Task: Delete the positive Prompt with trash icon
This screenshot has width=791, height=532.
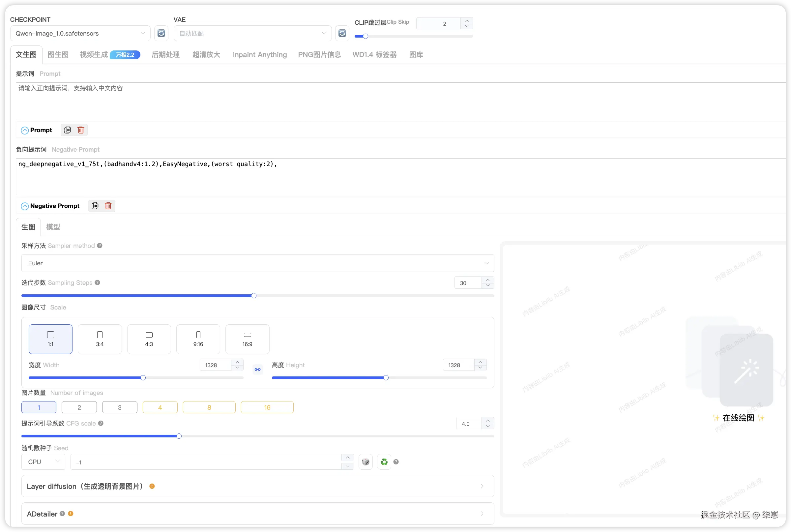Action: (x=81, y=130)
